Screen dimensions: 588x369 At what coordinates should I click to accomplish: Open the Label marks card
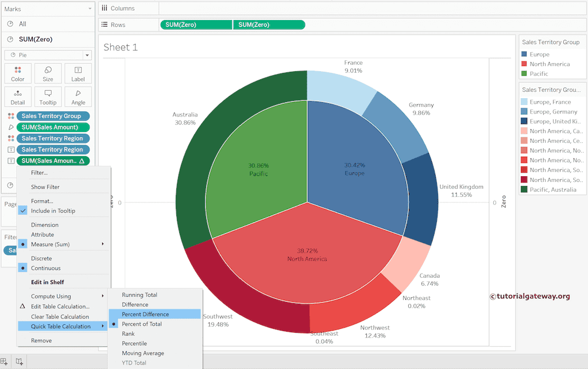78,73
